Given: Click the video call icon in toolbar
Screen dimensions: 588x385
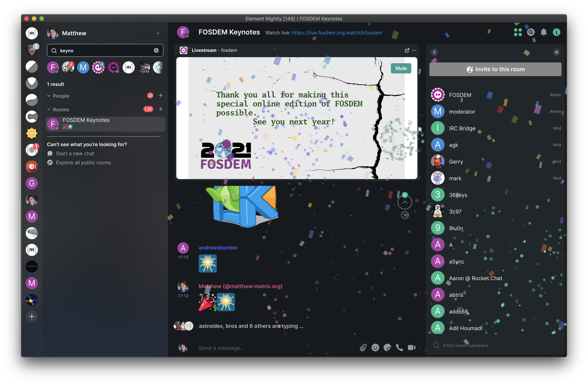Looking at the screenshot, I should (x=411, y=347).
